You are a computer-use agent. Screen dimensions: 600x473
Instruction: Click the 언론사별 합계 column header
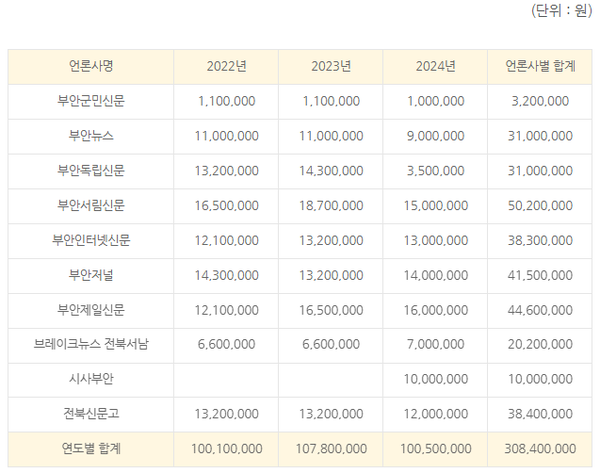point(541,67)
